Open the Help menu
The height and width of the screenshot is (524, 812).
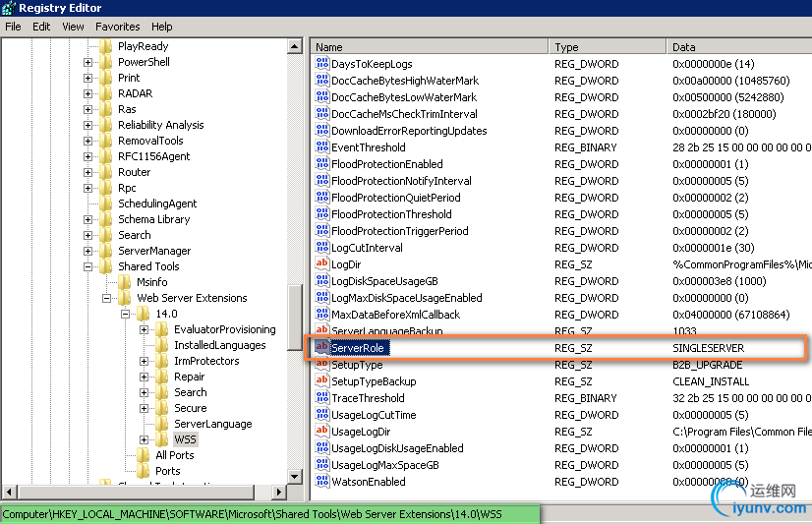click(x=162, y=27)
